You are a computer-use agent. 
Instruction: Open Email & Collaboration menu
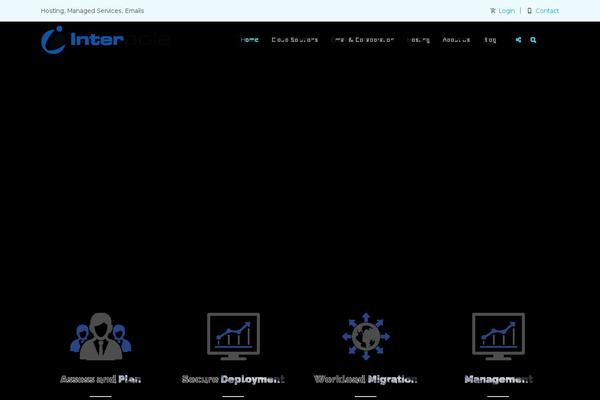[362, 40]
